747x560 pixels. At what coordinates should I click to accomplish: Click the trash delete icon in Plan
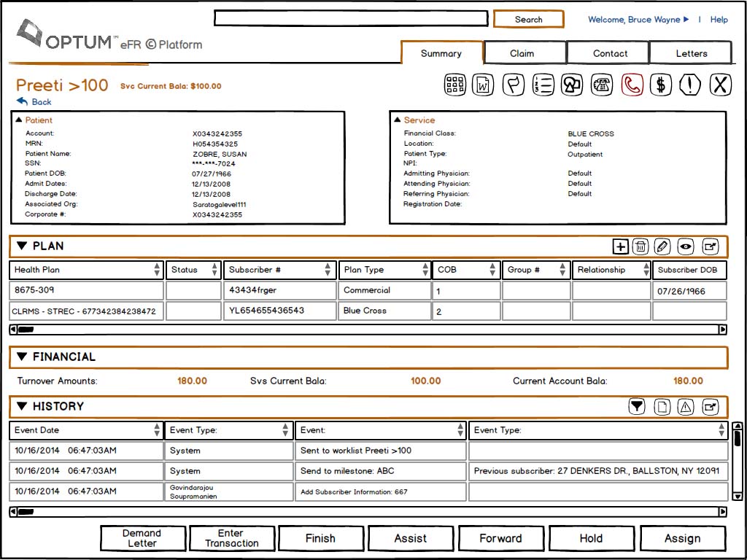(x=640, y=246)
